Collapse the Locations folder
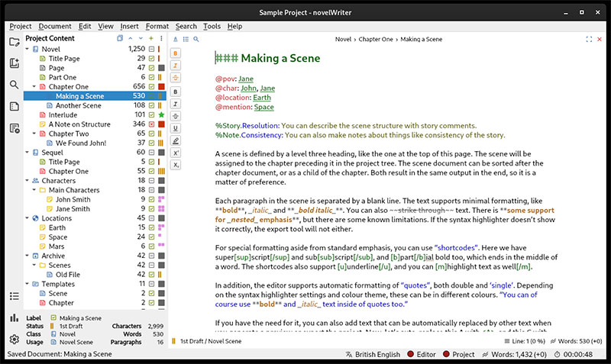The image size is (611, 364). coord(27,218)
